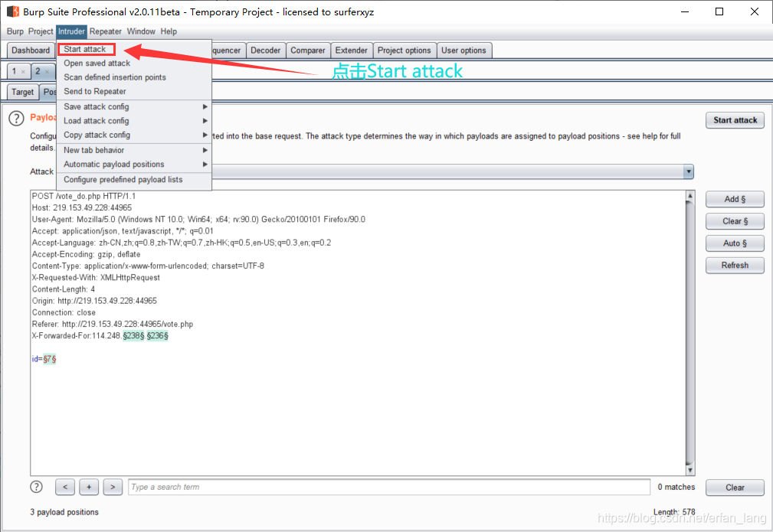The image size is (773, 532).
Task: Click the Content-Length: 4 line
Action: [64, 289]
